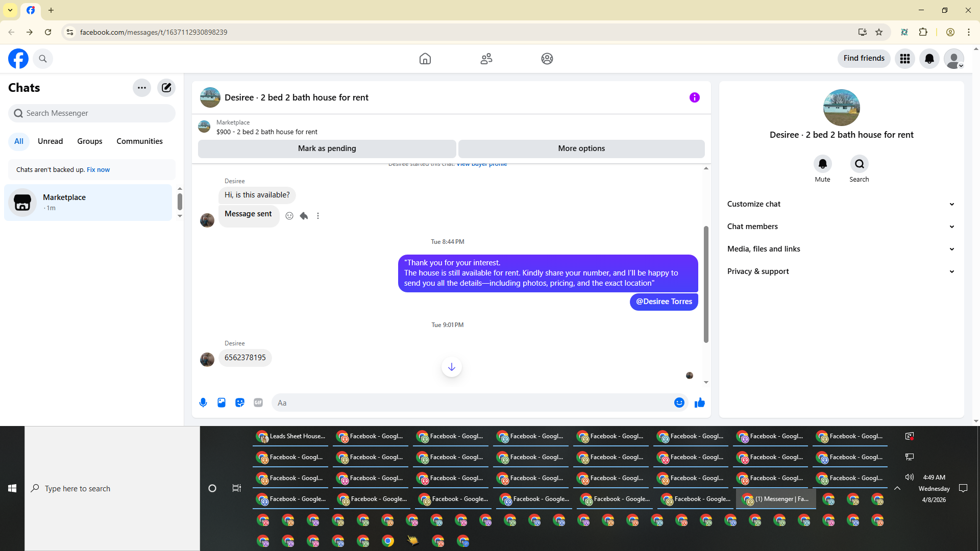Reply to the 'Message sent' bubble

(x=304, y=216)
